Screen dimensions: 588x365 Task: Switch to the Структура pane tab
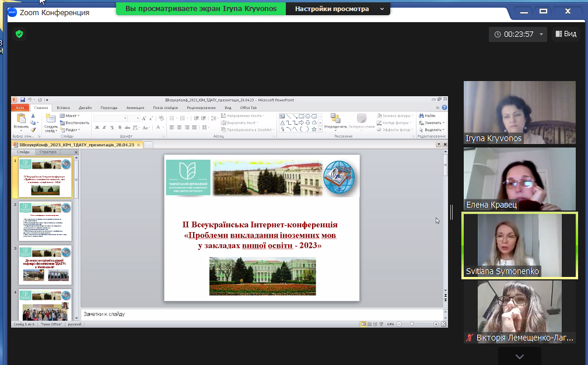click(48, 152)
